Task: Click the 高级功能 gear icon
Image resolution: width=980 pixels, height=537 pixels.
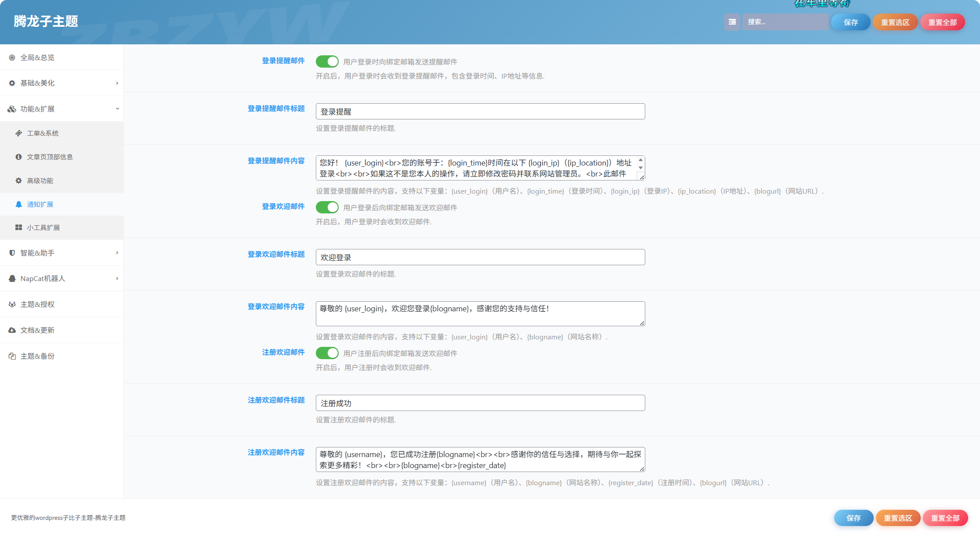Action: [18, 180]
